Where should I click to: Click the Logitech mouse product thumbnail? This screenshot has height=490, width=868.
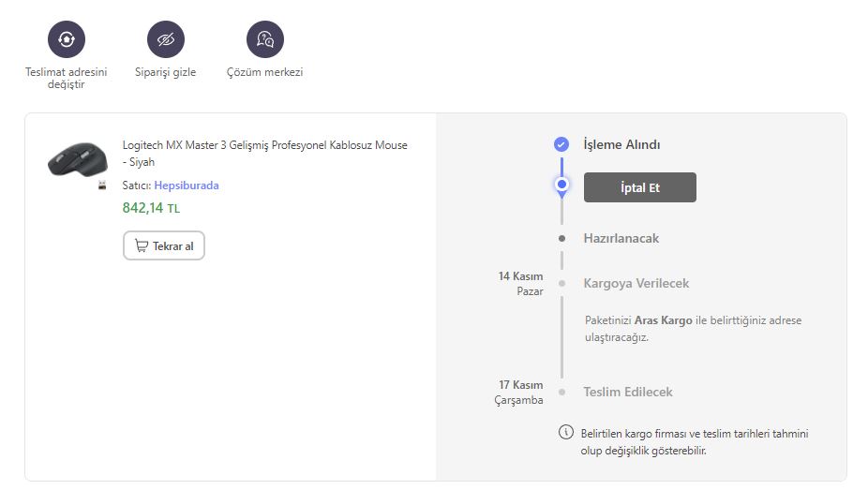coord(78,160)
